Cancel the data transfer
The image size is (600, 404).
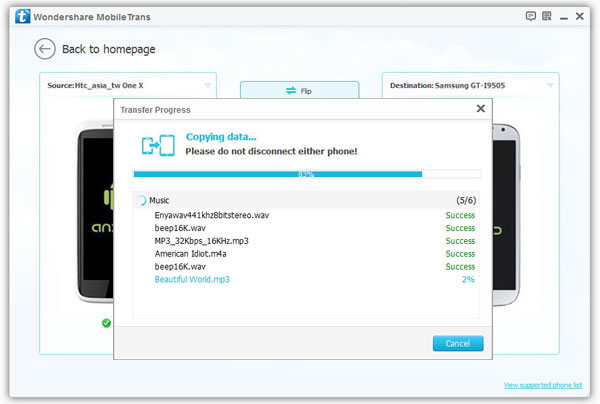(458, 344)
